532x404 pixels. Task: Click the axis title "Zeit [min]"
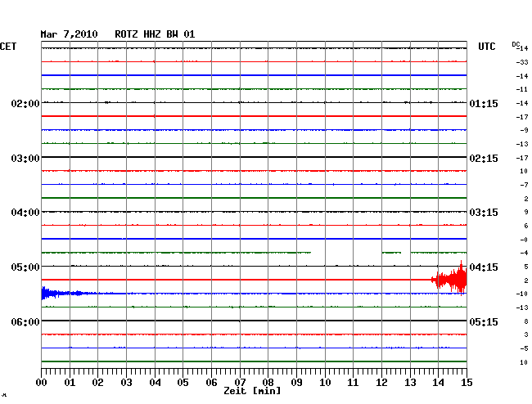coord(252,391)
